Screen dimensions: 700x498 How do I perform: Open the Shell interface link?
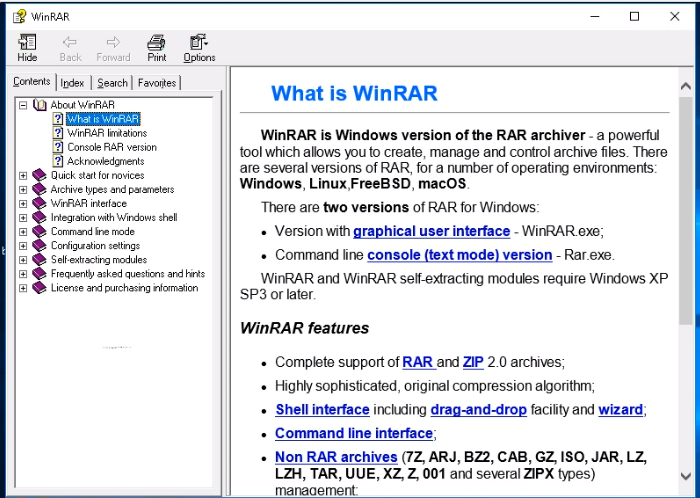coord(322,410)
